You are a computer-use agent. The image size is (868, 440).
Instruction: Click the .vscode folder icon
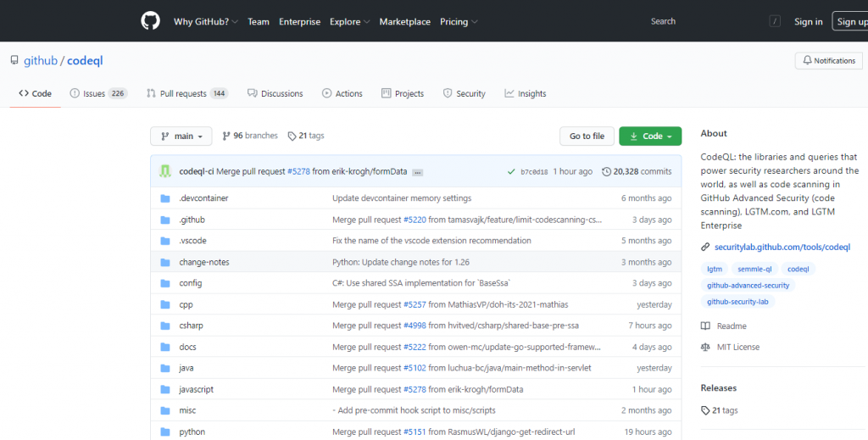[165, 241]
